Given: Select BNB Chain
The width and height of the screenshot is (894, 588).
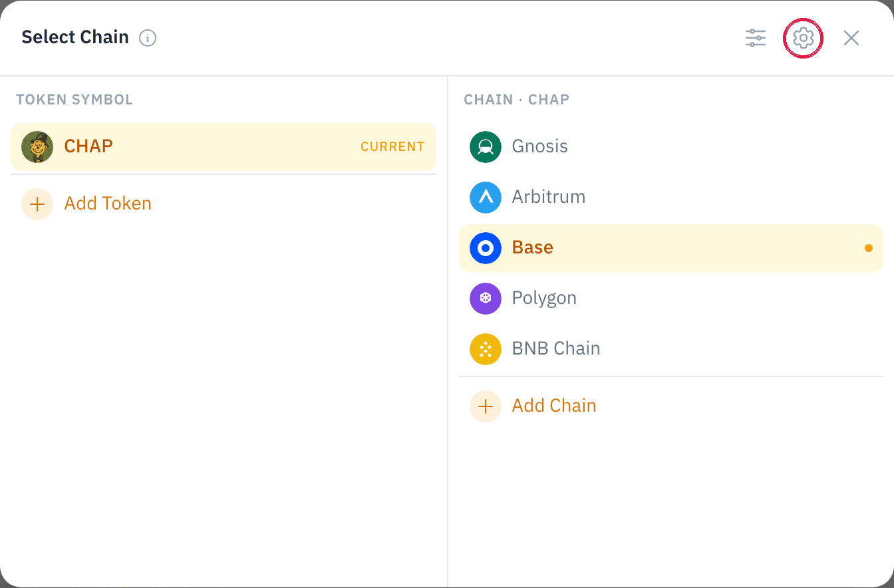Looking at the screenshot, I should coord(671,349).
